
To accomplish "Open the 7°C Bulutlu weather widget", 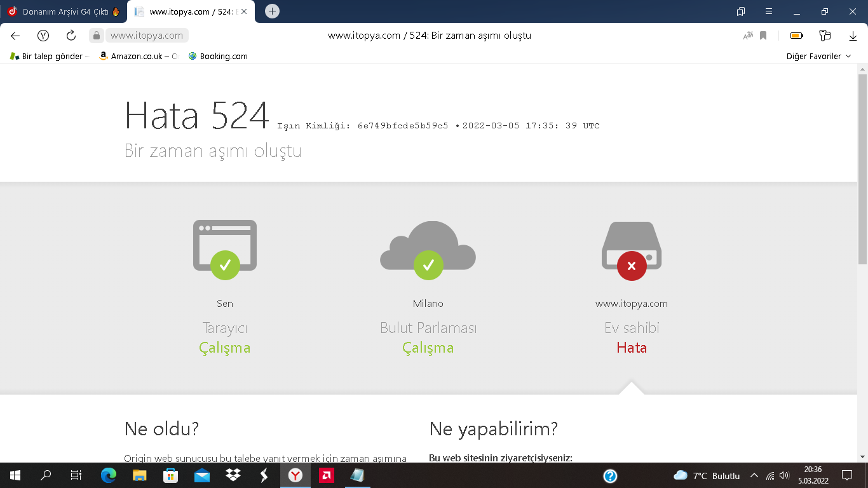I will (x=707, y=475).
